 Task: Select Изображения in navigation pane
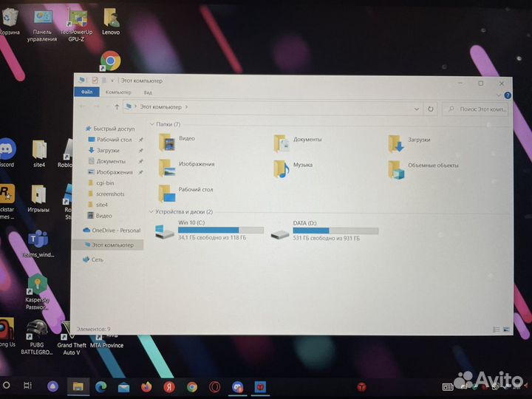[110, 172]
